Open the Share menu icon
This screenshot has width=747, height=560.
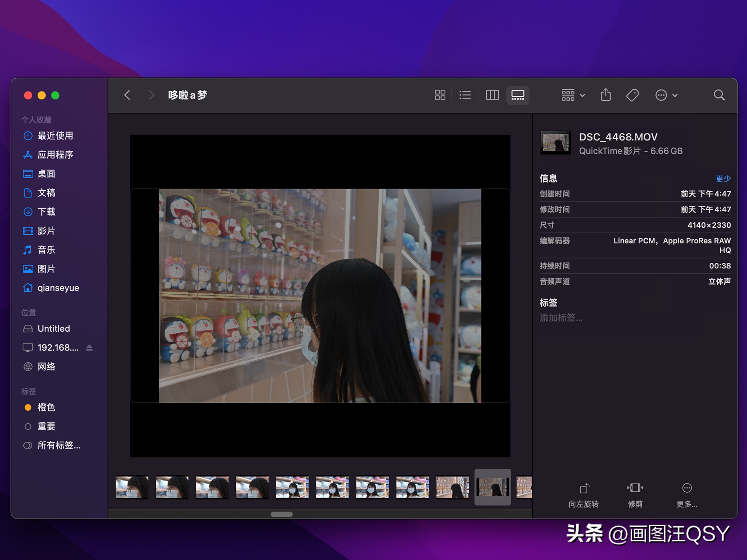pos(606,95)
